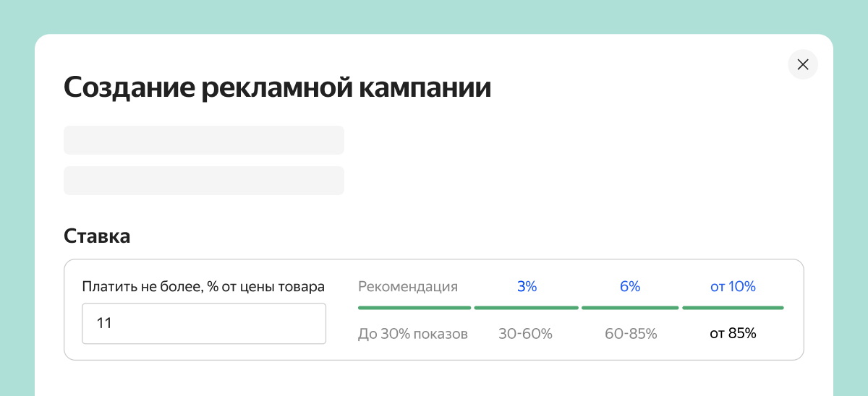Click the Создание рекламной кампании title
The height and width of the screenshot is (396, 868).
pyautogui.click(x=278, y=87)
